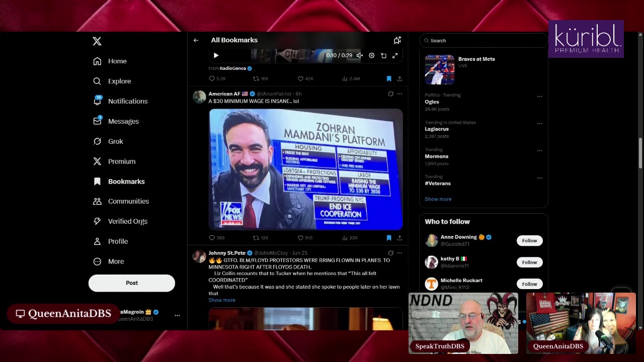This screenshot has height=362, width=644.
Task: Follow Michelle Ruckart
Action: [529, 284]
